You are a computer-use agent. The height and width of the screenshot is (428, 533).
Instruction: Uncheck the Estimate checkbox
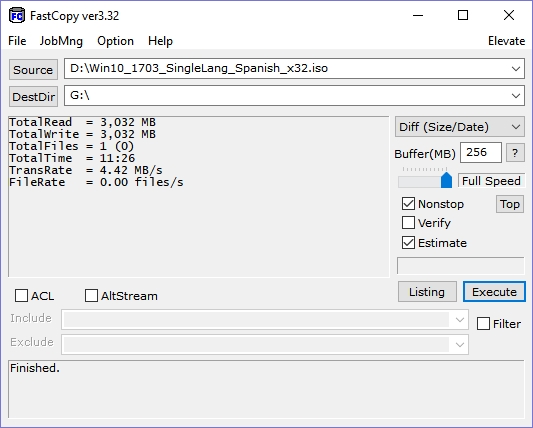(x=408, y=243)
